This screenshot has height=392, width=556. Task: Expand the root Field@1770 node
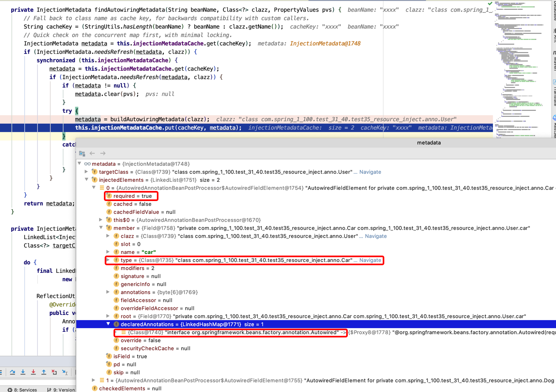pos(108,316)
